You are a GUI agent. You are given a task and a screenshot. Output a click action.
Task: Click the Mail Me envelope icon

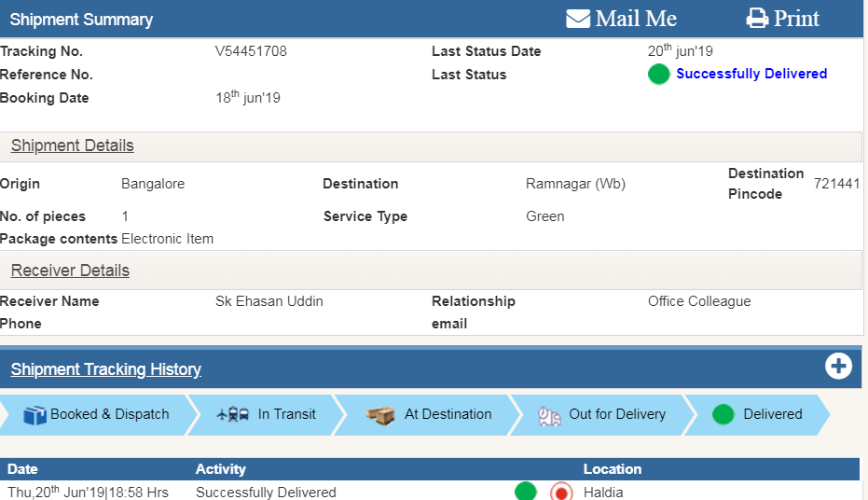click(578, 19)
